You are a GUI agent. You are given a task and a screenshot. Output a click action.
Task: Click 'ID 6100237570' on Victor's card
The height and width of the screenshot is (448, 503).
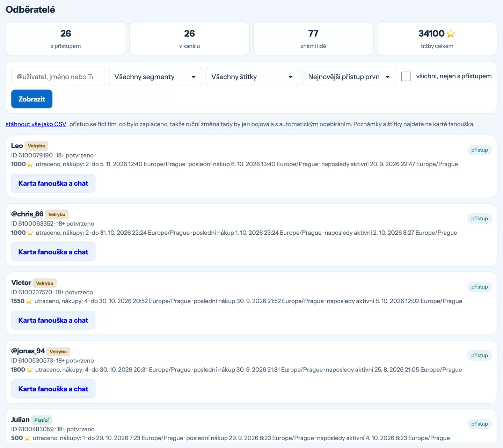(x=31, y=292)
